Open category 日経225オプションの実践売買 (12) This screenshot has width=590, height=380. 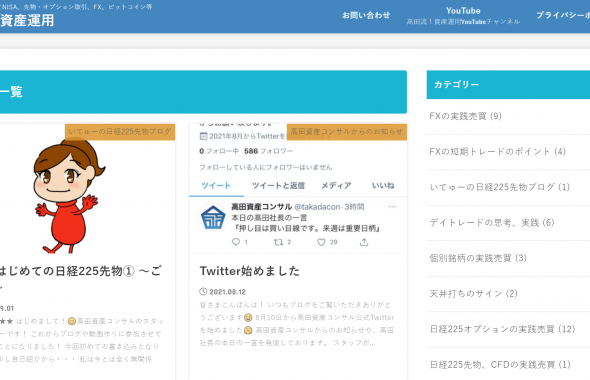(x=502, y=329)
